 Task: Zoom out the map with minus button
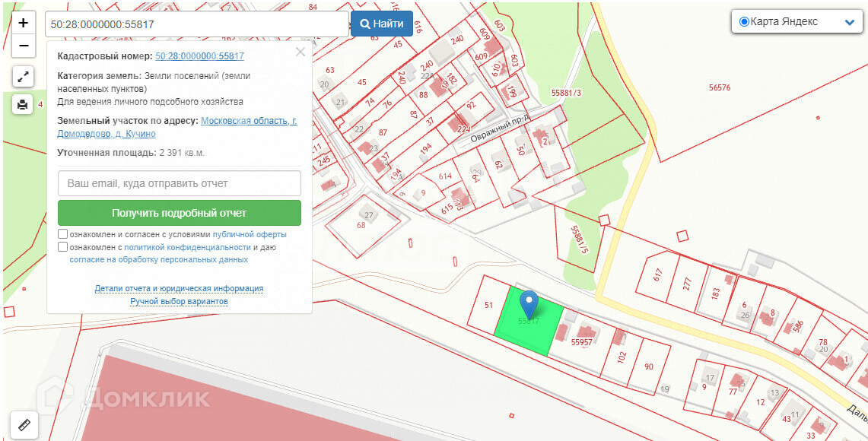tap(23, 46)
